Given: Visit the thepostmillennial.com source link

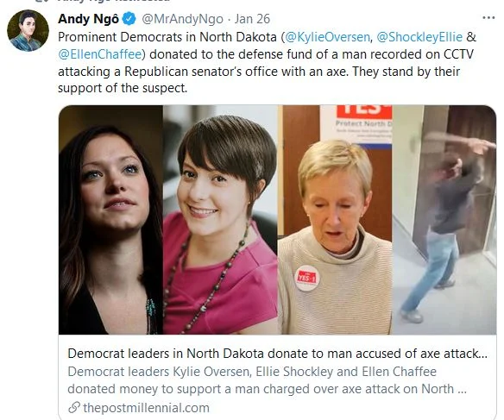Looking at the screenshot, I should 146,408.
